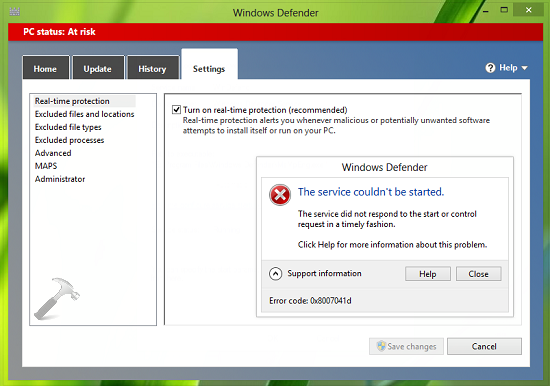550x386 pixels.
Task: Open the Help dropdown arrow
Action: coord(524,68)
